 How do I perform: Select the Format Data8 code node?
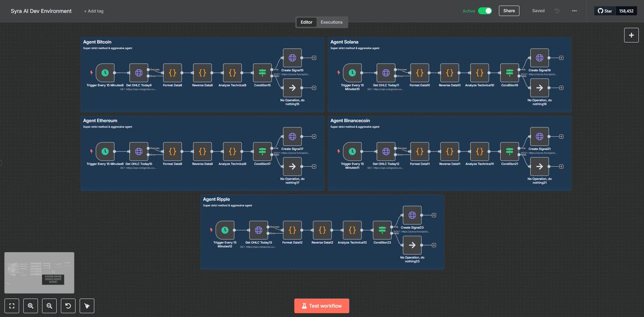pyautogui.click(x=173, y=72)
